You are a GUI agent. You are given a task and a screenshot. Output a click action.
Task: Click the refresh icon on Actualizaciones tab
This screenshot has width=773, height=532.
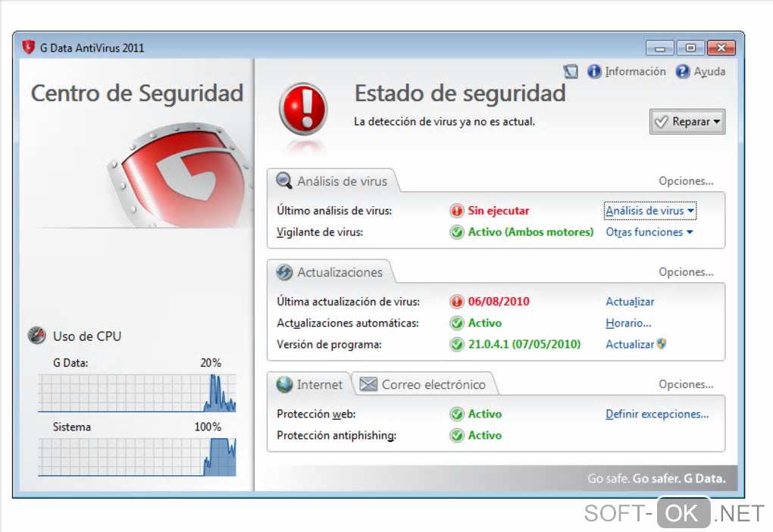[284, 272]
